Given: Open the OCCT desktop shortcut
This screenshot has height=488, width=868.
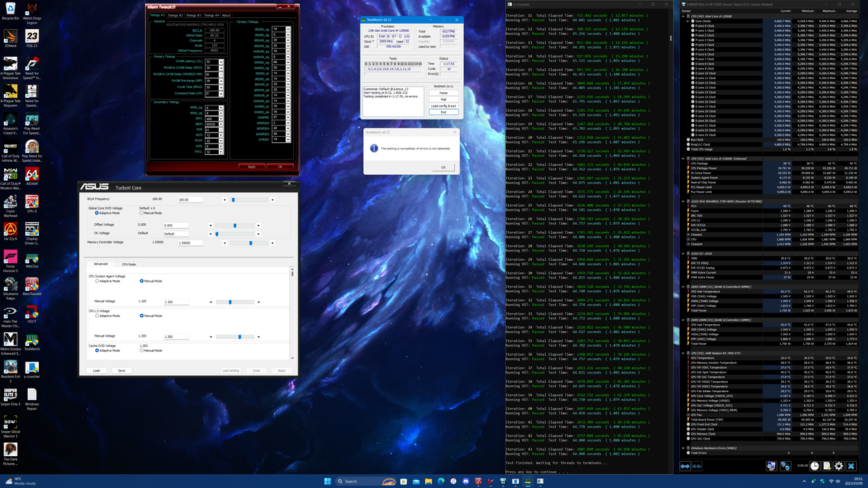Looking at the screenshot, I should [32, 313].
